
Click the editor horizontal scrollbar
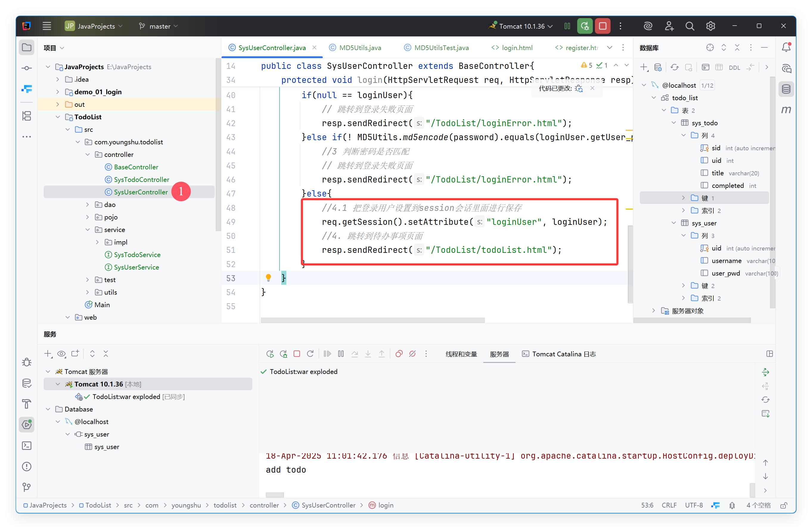pos(372,320)
